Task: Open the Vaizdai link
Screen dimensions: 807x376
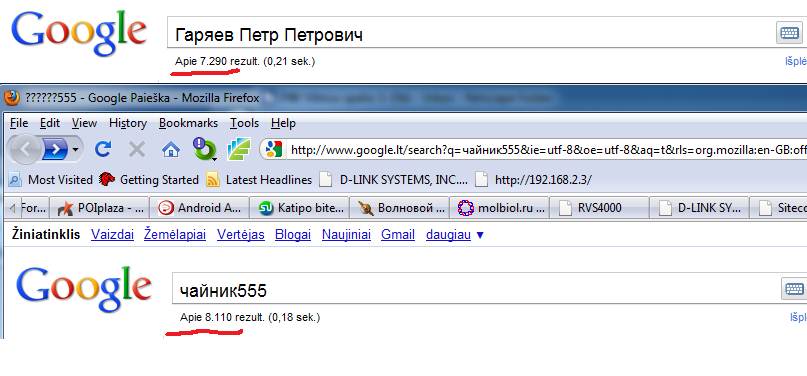Action: pyautogui.click(x=112, y=235)
